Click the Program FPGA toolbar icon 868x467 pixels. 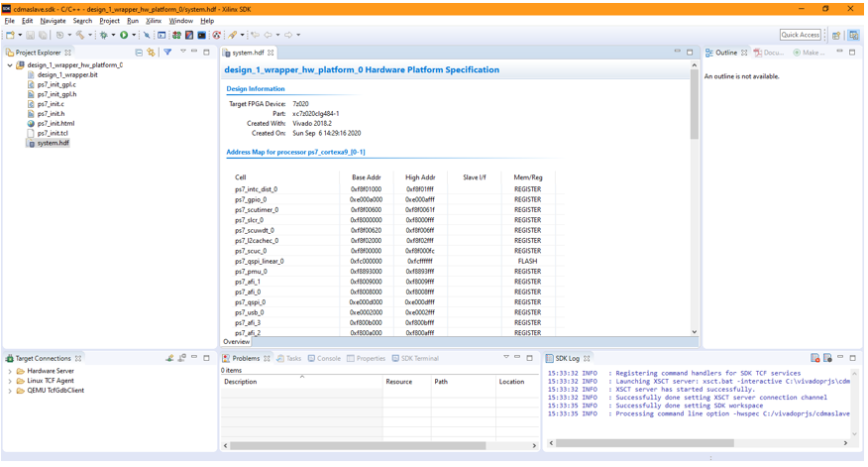tap(176, 35)
